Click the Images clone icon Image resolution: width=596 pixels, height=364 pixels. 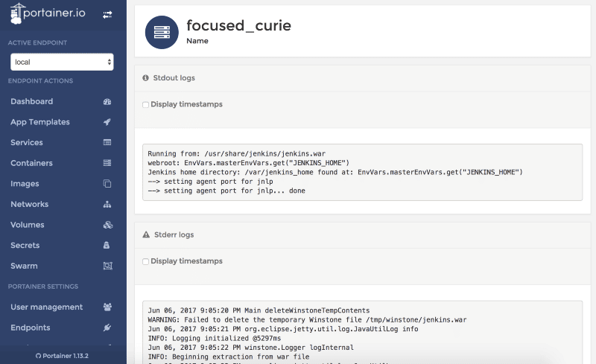107,184
